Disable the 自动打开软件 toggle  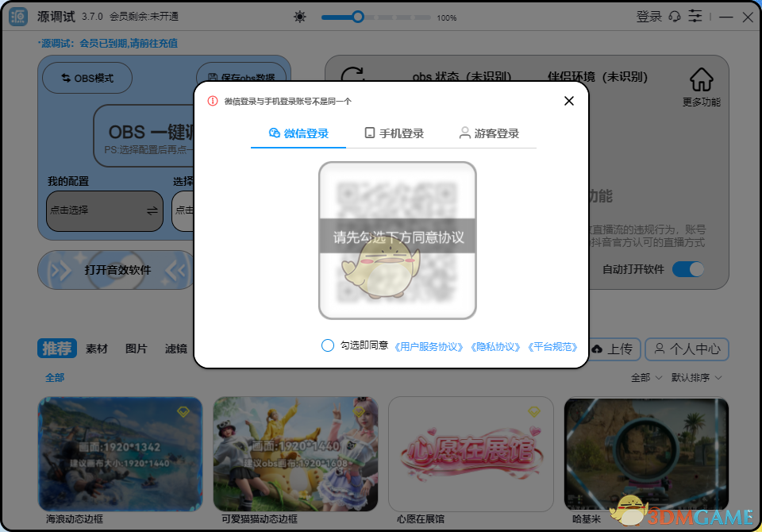point(689,269)
